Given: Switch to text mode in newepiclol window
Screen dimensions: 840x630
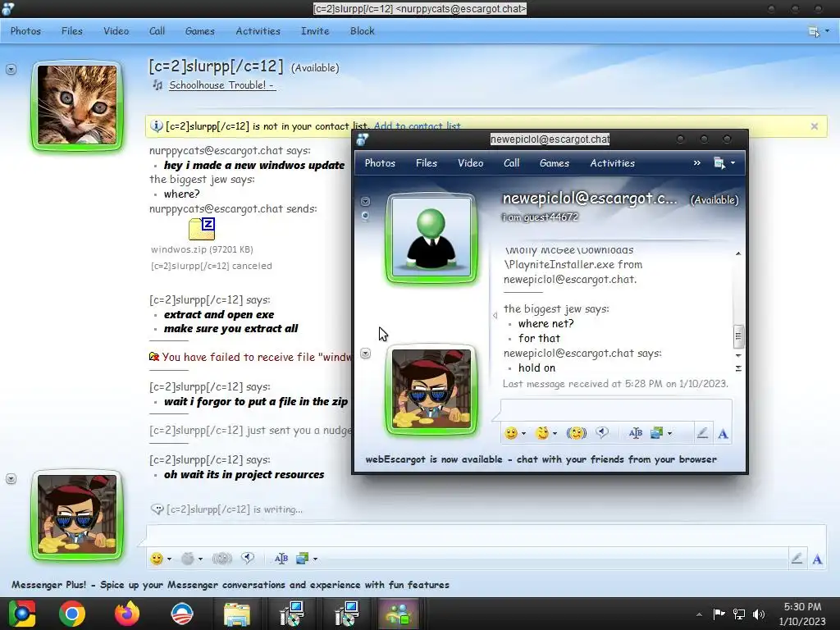Looking at the screenshot, I should click(x=723, y=433).
